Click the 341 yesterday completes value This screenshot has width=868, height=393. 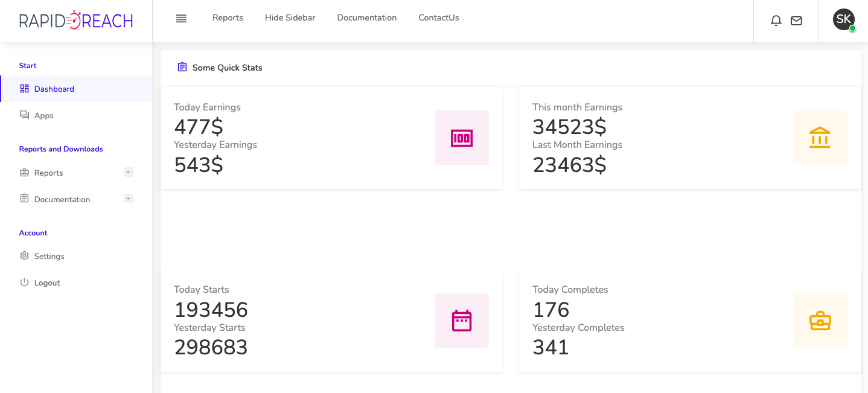point(551,347)
